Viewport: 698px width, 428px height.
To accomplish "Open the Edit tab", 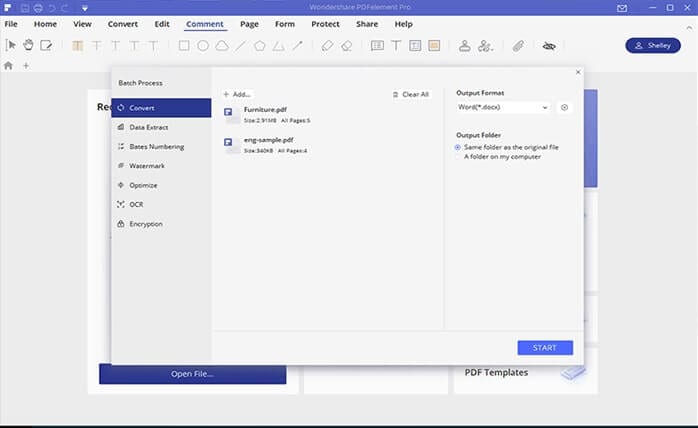I will (162, 24).
